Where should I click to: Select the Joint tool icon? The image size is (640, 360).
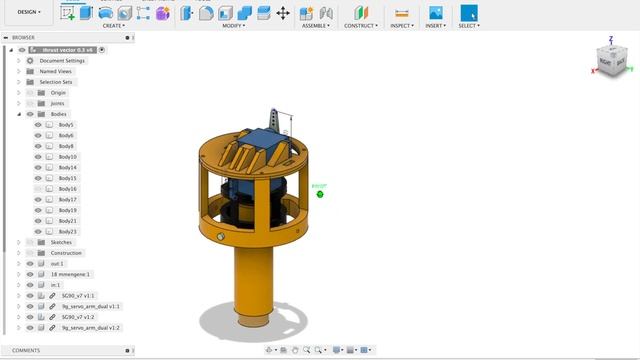[x=326, y=13]
